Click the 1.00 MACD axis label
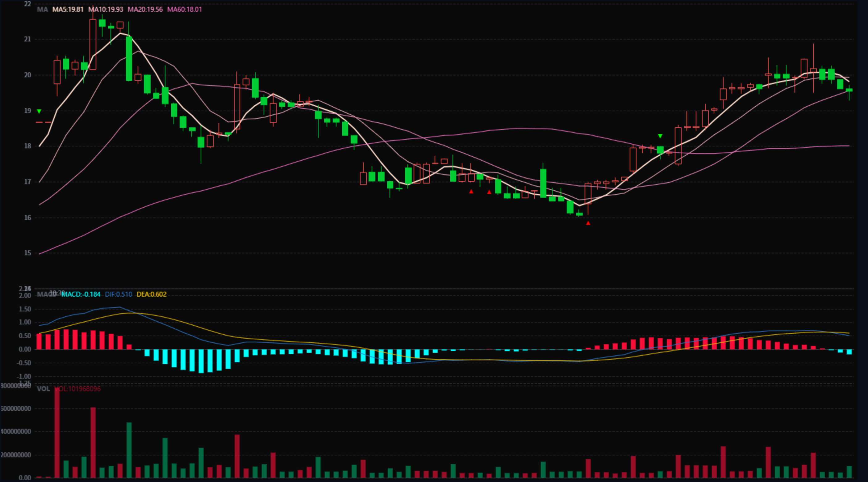Viewport: 868px width, 482px height. (x=25, y=323)
